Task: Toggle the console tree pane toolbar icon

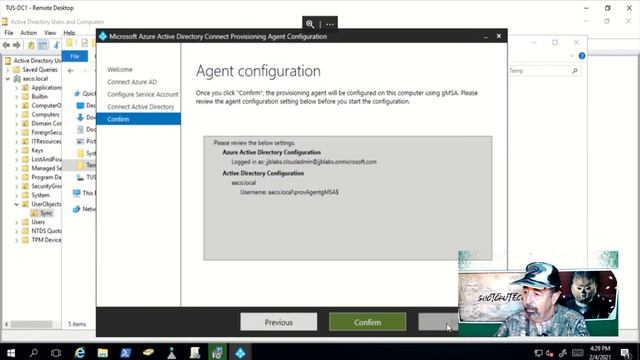Action: point(42,45)
